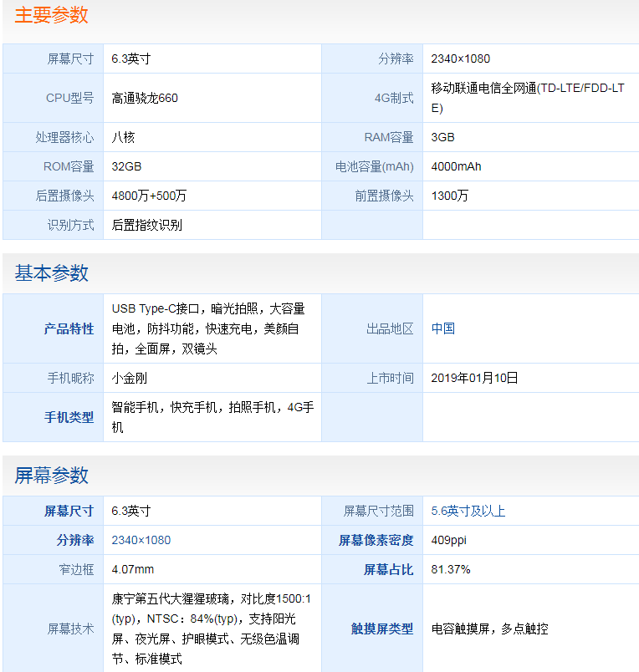Click the 屏幕参数 section heading

51,476
